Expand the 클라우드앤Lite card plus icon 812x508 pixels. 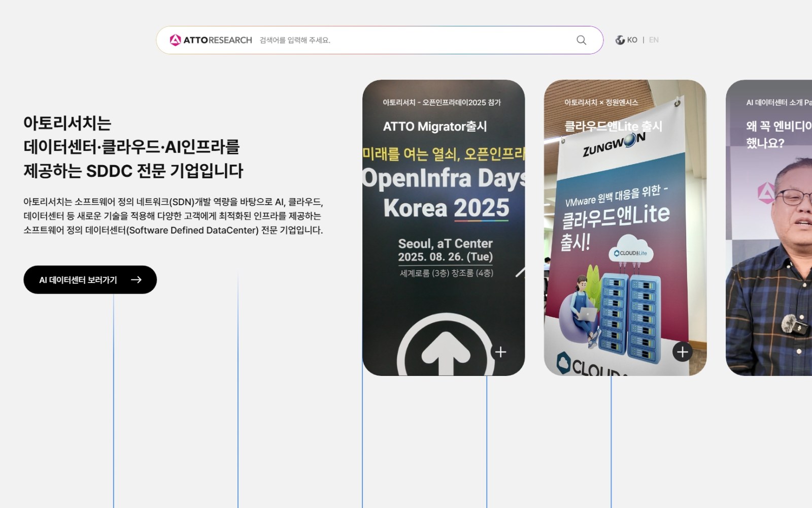pyautogui.click(x=682, y=352)
